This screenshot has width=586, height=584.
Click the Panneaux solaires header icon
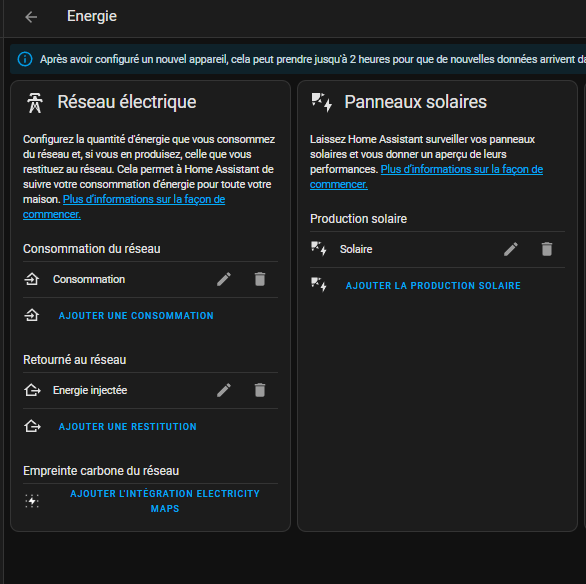(x=321, y=102)
